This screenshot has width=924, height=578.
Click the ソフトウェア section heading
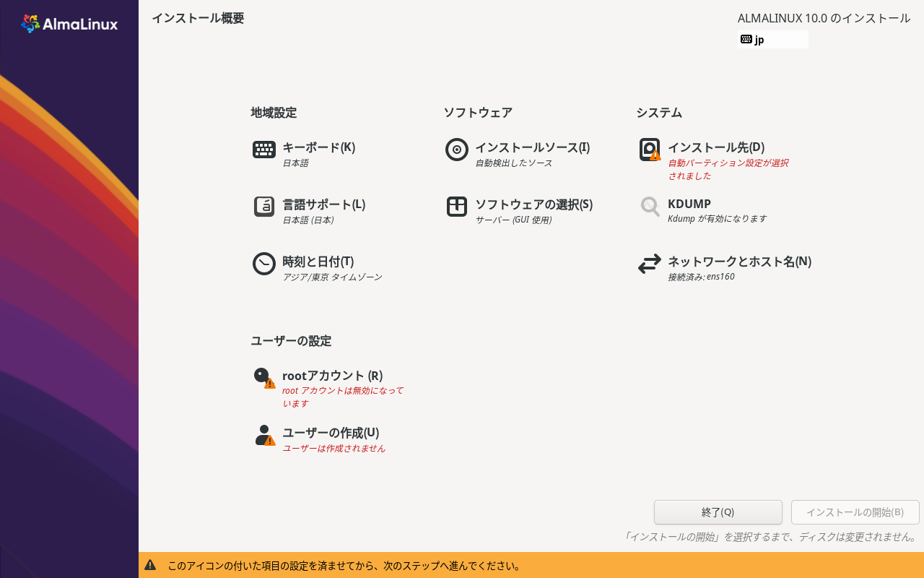(478, 113)
